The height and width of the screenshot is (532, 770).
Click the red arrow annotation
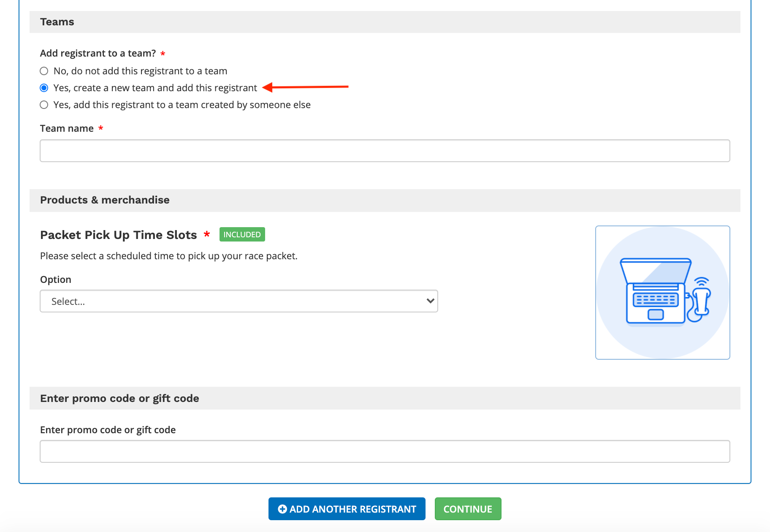click(305, 87)
